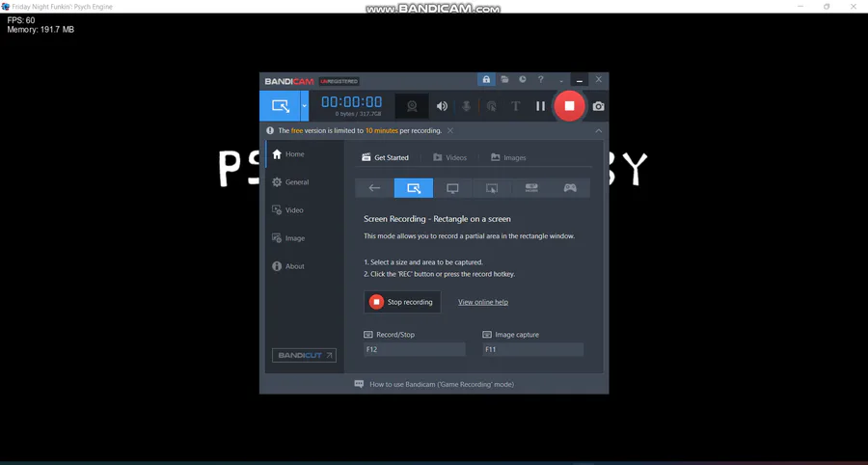The height and width of the screenshot is (465, 868).
Task: Click the back arrow mode button
Action: coord(374,188)
